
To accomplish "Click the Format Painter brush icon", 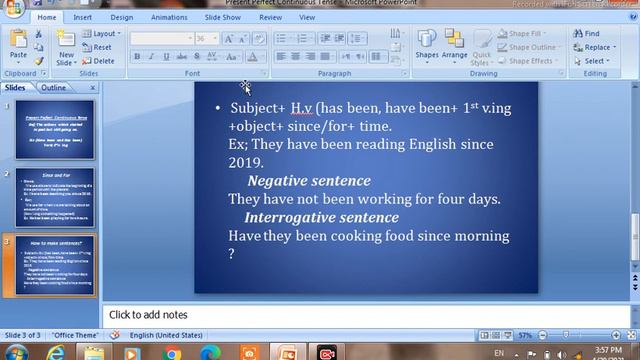I will 39,61.
